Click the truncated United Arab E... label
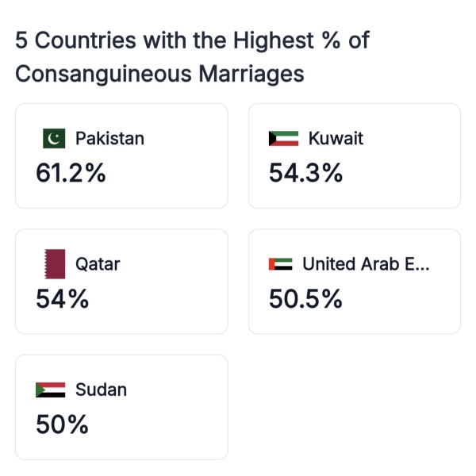The image size is (476, 476). pos(366,264)
